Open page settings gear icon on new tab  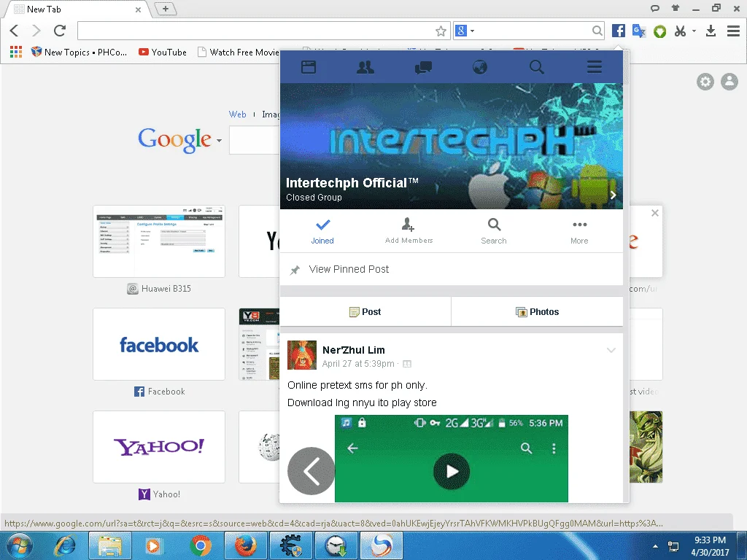705,82
